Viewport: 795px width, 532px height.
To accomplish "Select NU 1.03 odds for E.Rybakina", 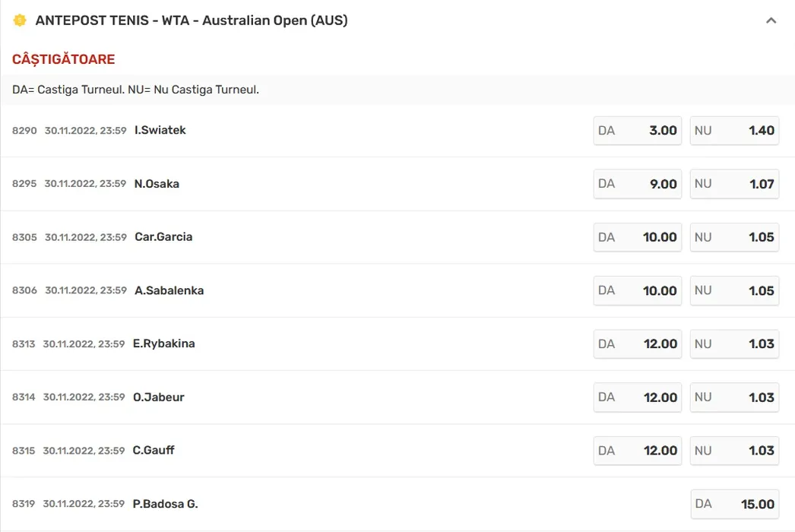I will click(734, 344).
